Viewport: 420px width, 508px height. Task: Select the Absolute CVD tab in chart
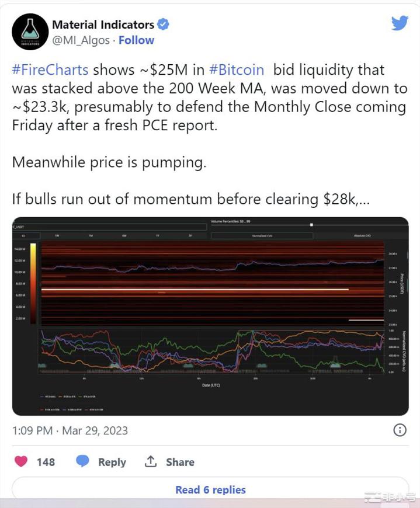[x=362, y=236]
